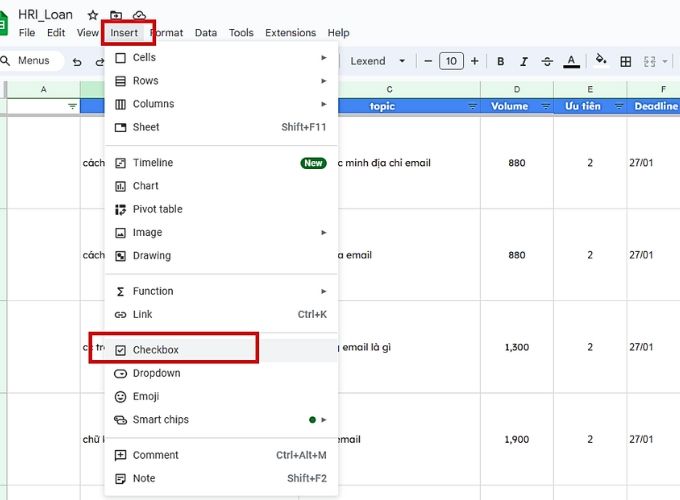
Task: Insert a Timeline
Action: pos(221,163)
